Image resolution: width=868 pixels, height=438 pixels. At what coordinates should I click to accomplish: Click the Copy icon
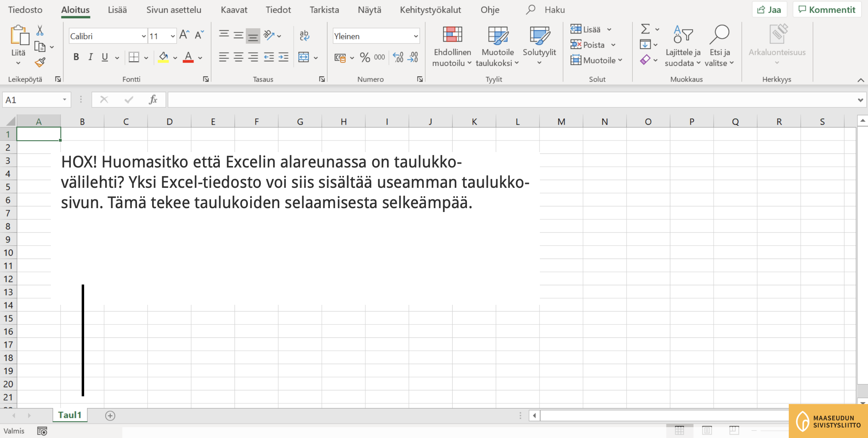pyautogui.click(x=40, y=47)
